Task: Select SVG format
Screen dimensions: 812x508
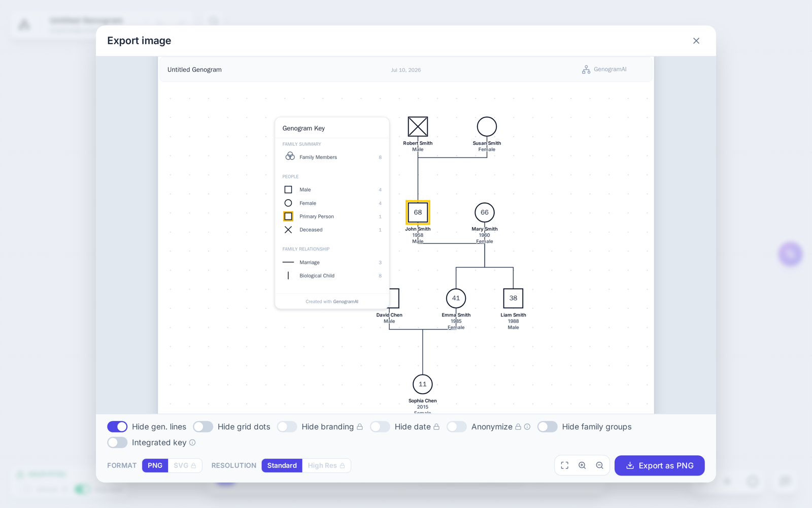Action: coord(185,465)
